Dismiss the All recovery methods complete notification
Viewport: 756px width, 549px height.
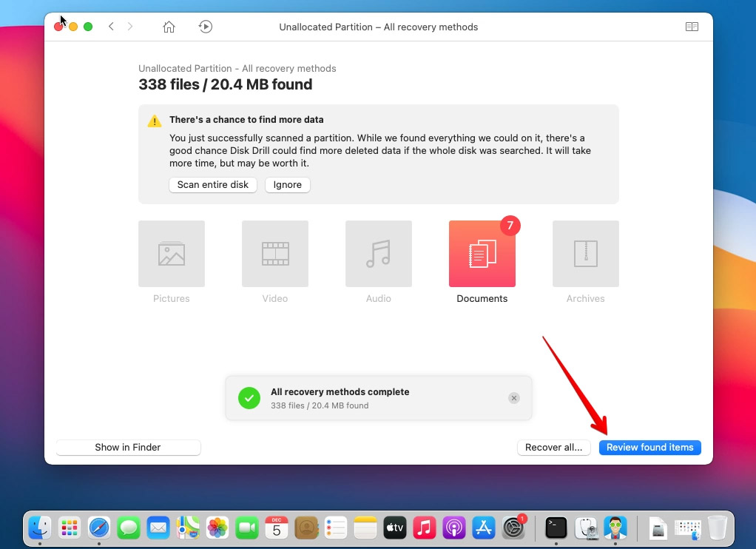(x=514, y=398)
